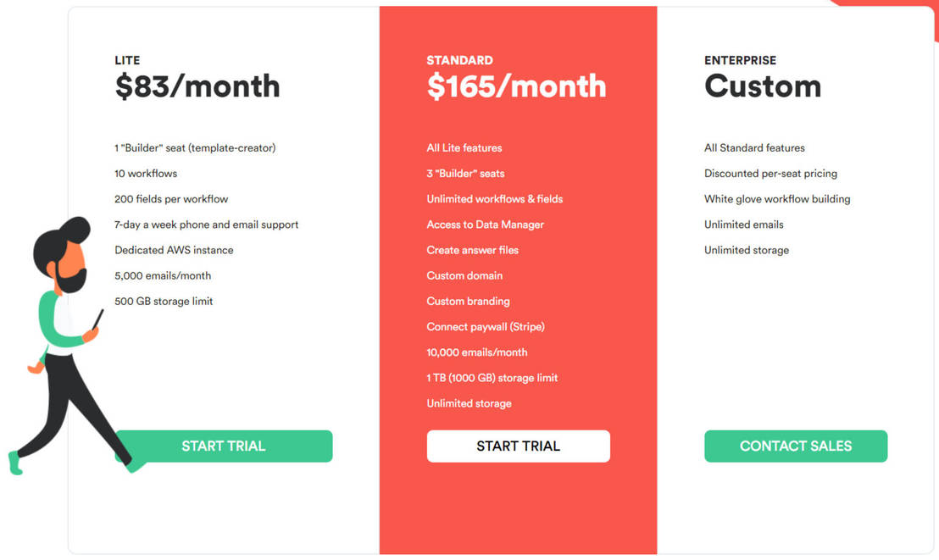Click the White glove workflow building item
This screenshot has width=939, height=560.
(x=777, y=198)
